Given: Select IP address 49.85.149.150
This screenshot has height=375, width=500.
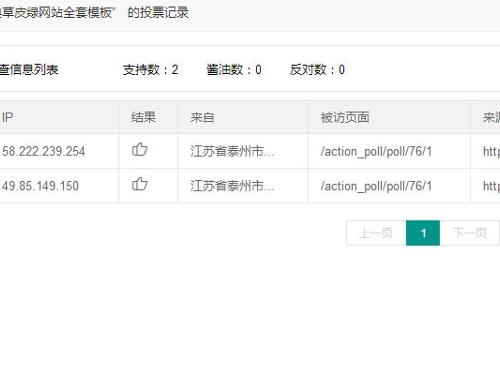Looking at the screenshot, I should (x=40, y=186).
